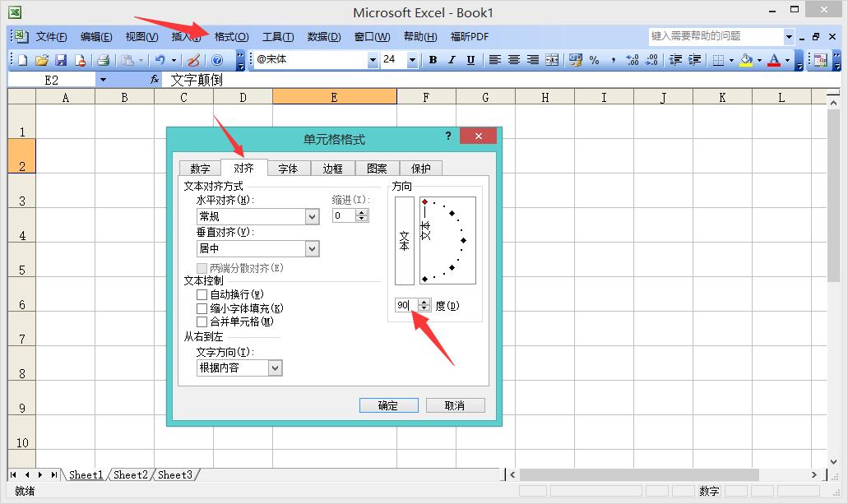
Task: Expand the fill color dropdown arrow
Action: coord(759,60)
